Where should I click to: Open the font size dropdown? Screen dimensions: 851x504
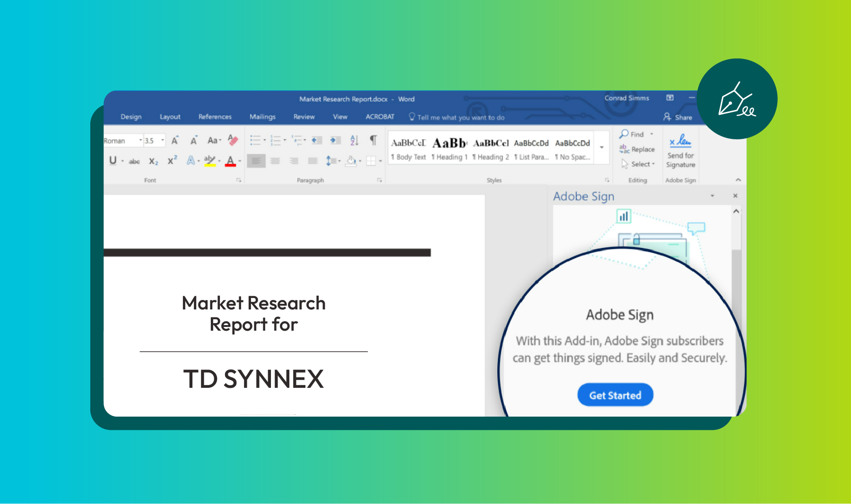pyautogui.click(x=163, y=140)
